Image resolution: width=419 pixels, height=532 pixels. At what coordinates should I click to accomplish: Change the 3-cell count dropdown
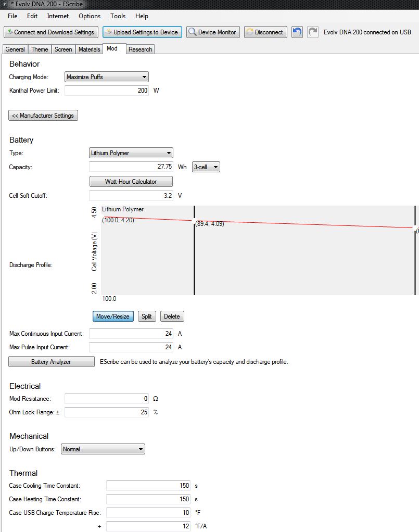tap(206, 167)
